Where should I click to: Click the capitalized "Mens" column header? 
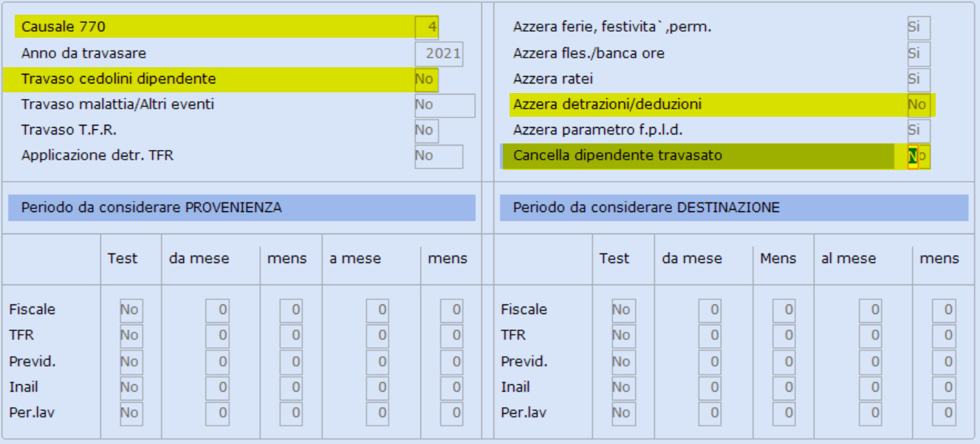pyautogui.click(x=778, y=259)
